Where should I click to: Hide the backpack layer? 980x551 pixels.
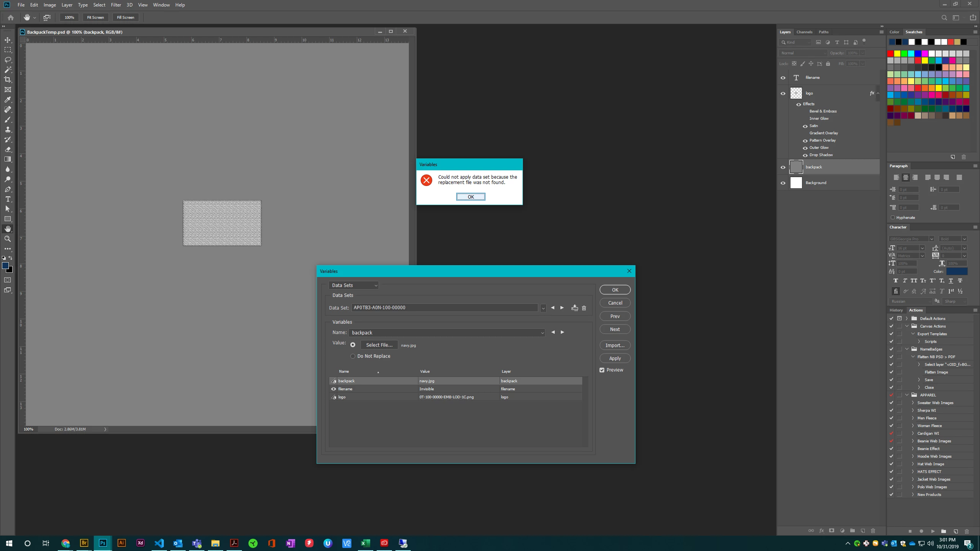pos(783,167)
